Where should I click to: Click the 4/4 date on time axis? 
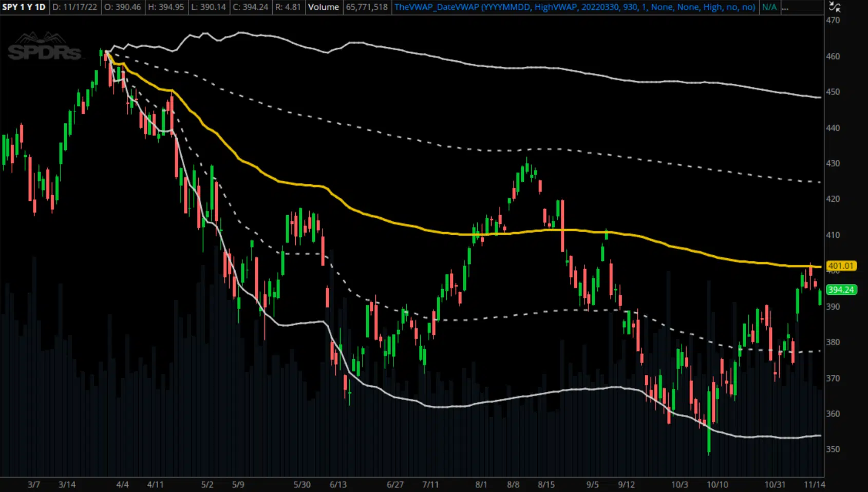tap(122, 484)
